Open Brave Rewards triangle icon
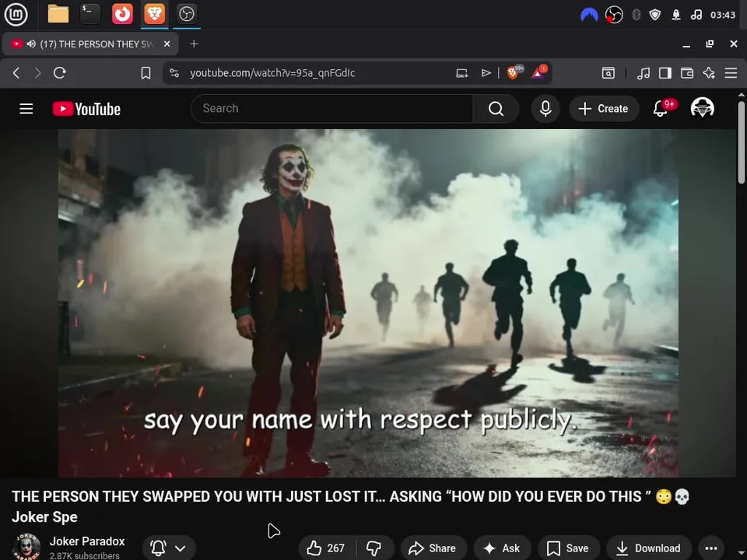 coord(538,72)
